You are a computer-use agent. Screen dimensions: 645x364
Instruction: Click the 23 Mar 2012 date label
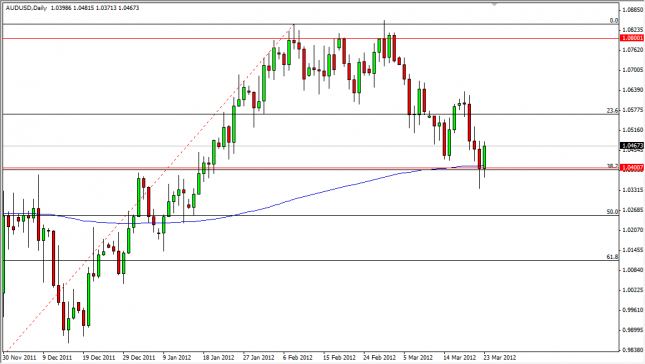tap(499, 357)
